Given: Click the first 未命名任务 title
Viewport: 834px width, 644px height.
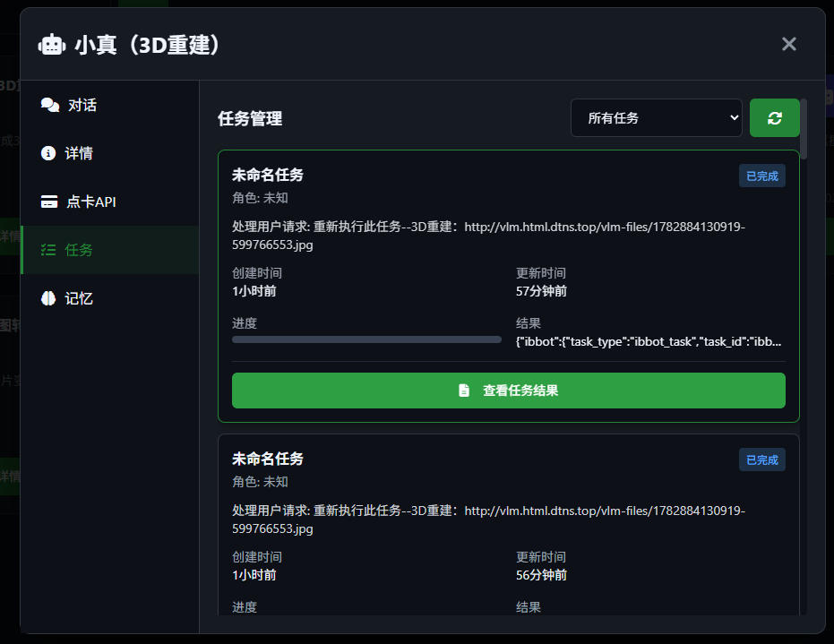Looking at the screenshot, I should pos(268,175).
